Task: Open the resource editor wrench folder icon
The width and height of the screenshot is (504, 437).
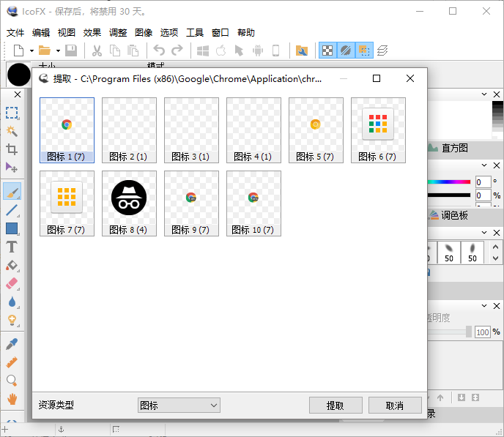Action: pyautogui.click(x=302, y=51)
